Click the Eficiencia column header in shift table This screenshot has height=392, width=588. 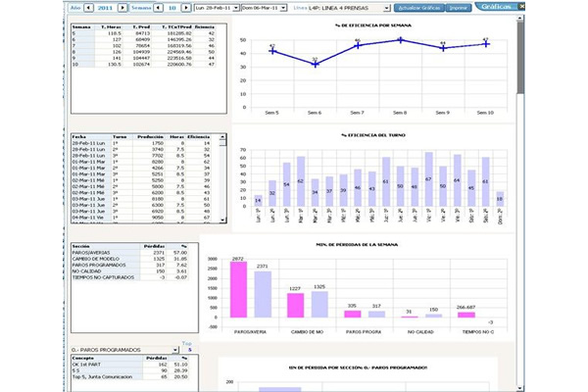[202, 137]
